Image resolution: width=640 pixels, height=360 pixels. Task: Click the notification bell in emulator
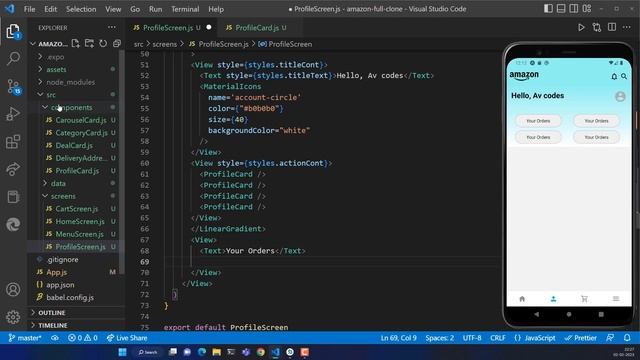(x=614, y=76)
